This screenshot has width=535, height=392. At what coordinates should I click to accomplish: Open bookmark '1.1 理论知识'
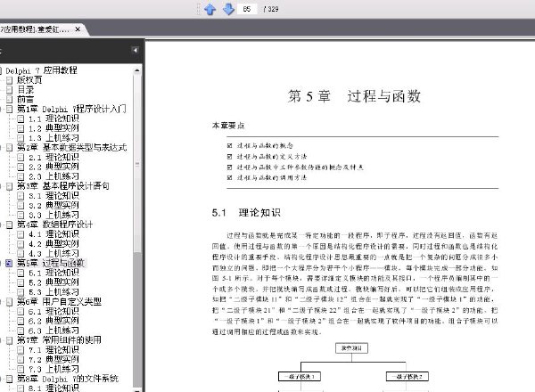click(x=53, y=118)
